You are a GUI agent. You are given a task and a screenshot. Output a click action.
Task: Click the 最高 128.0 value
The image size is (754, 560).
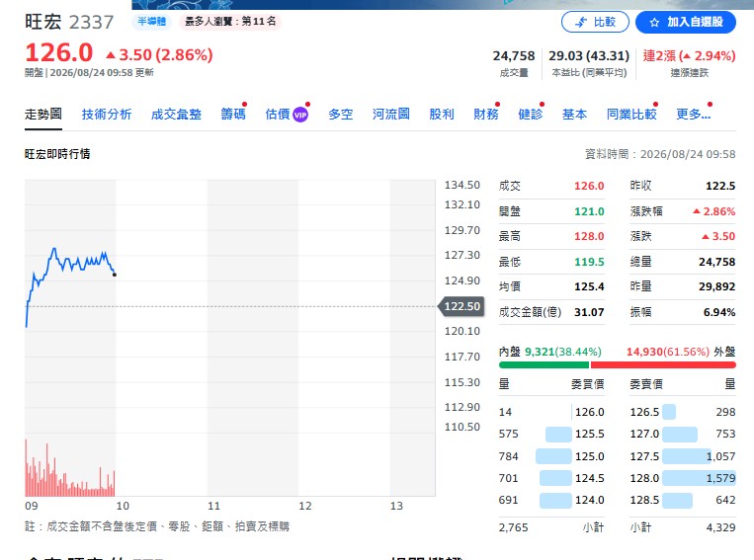[589, 236]
